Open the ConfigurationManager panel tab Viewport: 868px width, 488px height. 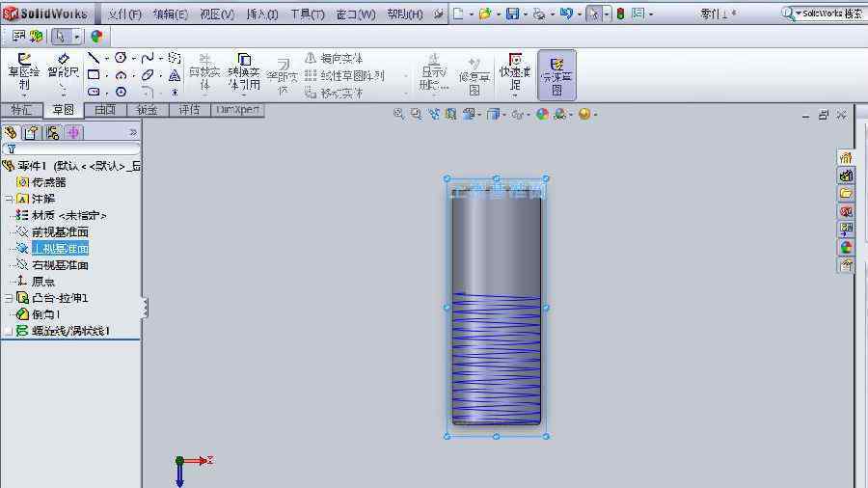tap(52, 133)
